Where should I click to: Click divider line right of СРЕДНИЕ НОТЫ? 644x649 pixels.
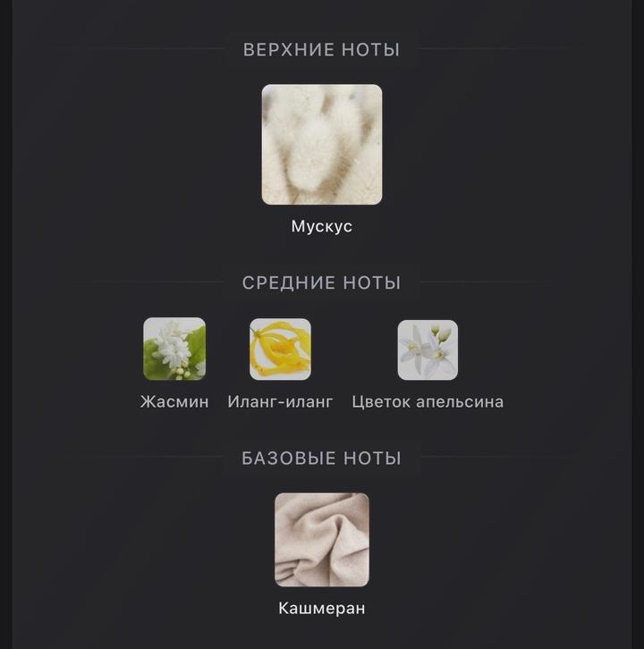496,282
